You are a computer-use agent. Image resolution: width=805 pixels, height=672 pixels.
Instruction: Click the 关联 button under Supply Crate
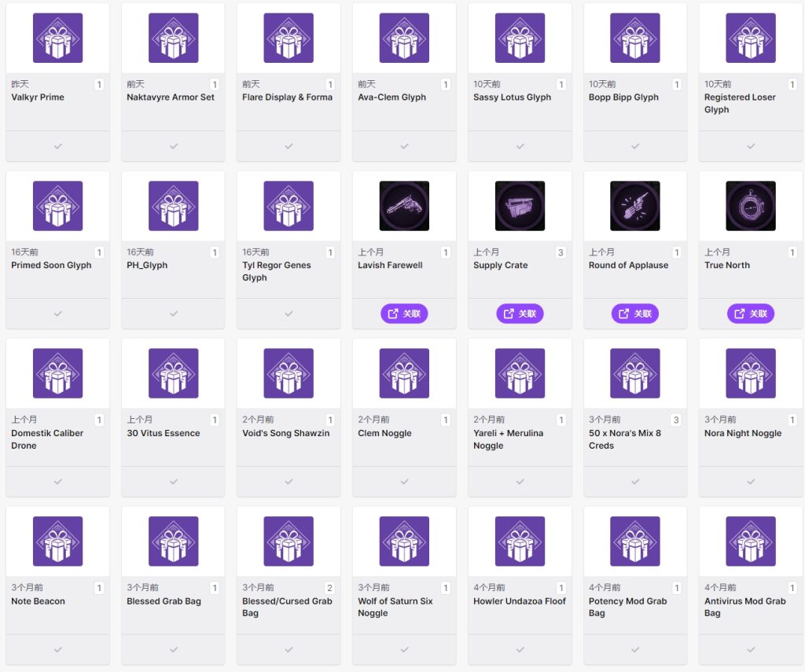pos(520,314)
